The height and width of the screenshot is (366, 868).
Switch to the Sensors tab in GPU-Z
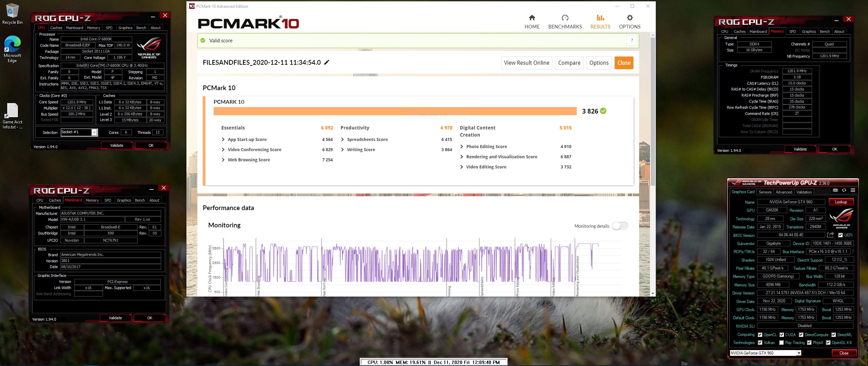[x=765, y=192]
